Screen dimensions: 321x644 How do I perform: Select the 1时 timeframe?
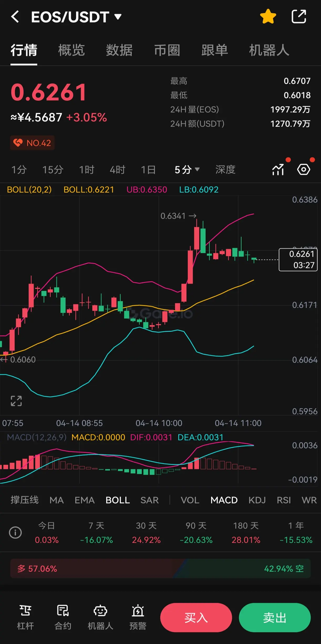(x=87, y=170)
